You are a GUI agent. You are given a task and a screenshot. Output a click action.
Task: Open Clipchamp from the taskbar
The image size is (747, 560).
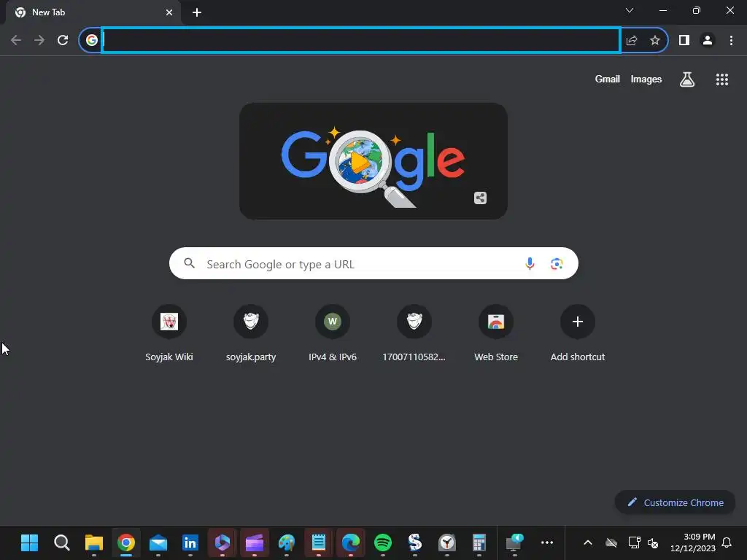[255, 542]
